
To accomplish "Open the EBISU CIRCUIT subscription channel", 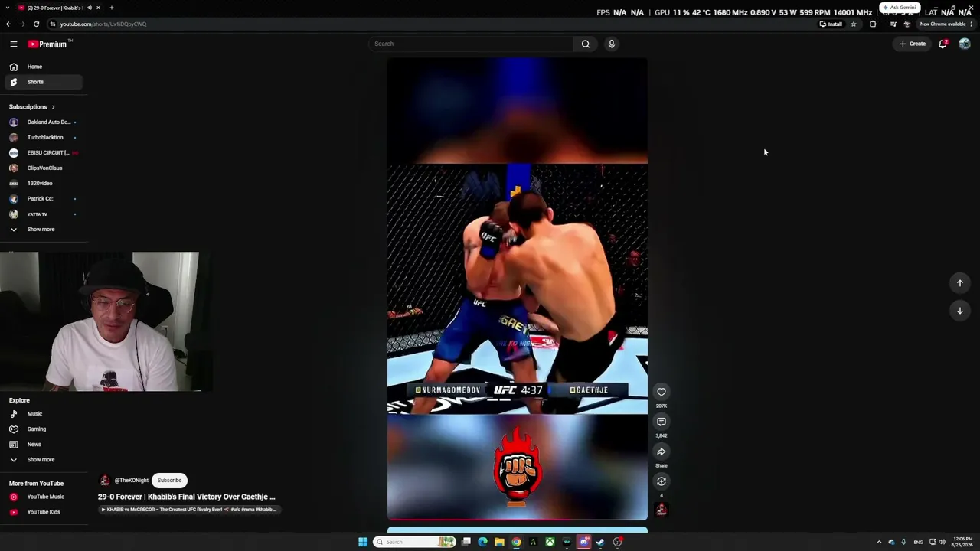I will pos(43,153).
